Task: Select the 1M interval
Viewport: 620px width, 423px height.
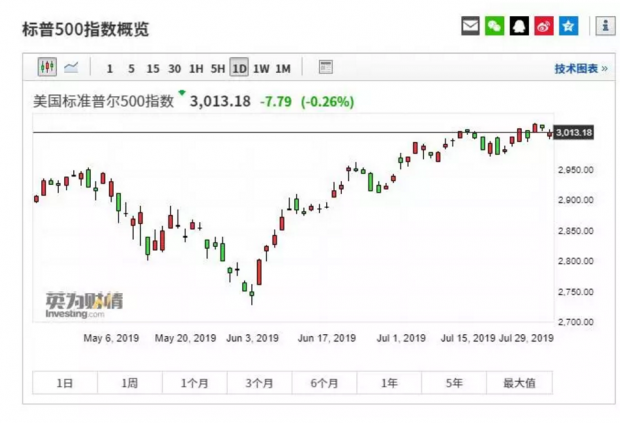Action: (283, 69)
